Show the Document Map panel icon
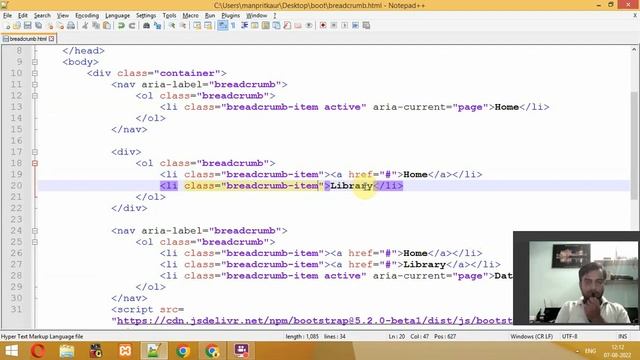Screen dimensions: 640x360 pos(265,25)
